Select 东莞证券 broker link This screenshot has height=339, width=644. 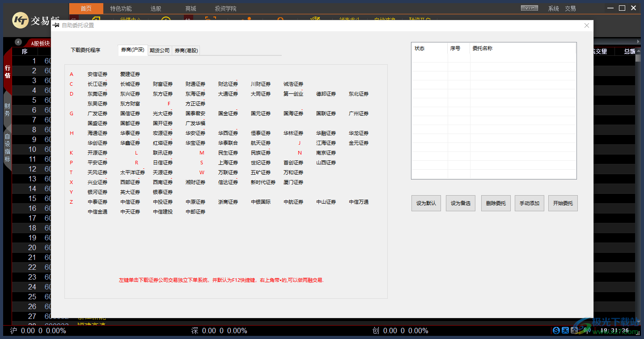(x=97, y=94)
